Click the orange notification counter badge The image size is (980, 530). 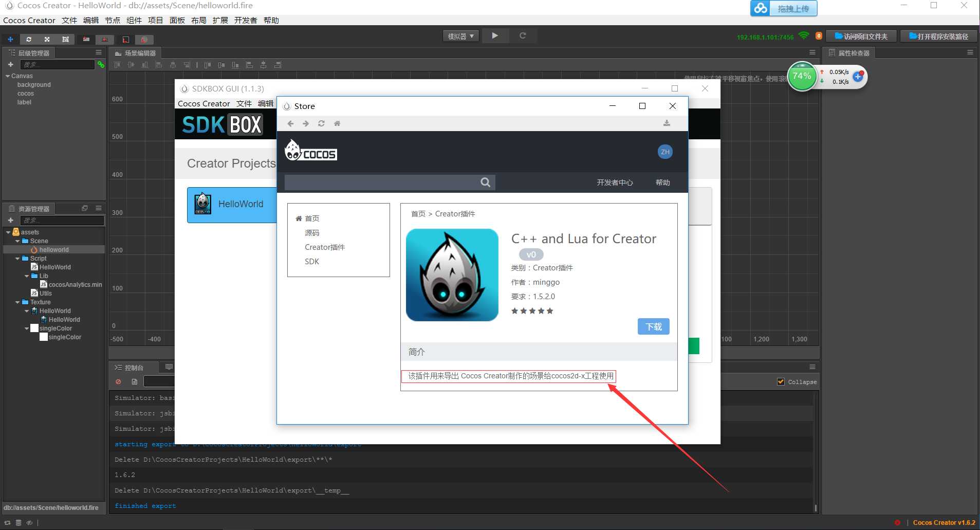(x=819, y=36)
